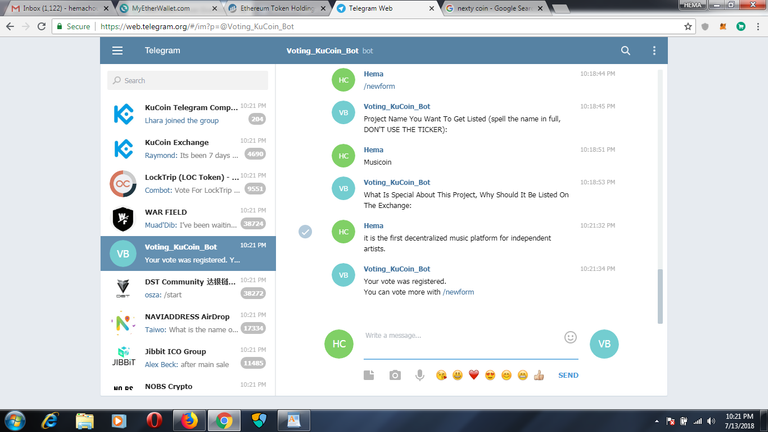Launch Internet Explorer from taskbar
The image size is (768, 432).
click(x=50, y=420)
